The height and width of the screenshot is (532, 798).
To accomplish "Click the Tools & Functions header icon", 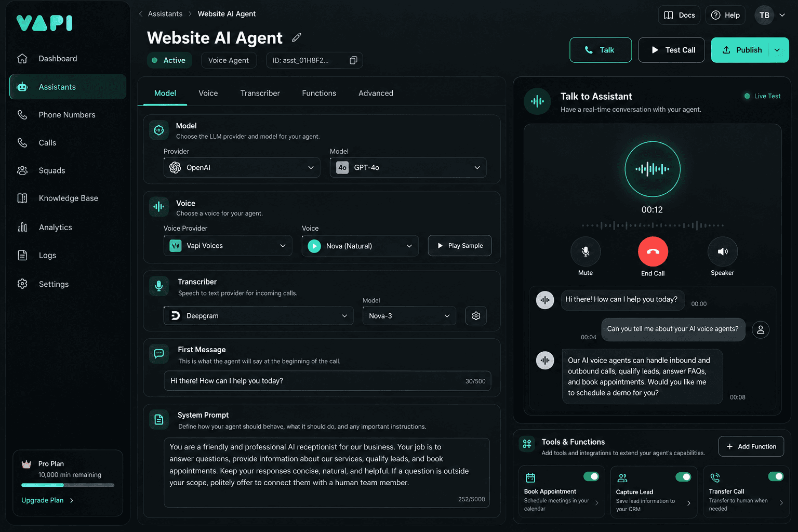I will [x=527, y=444].
